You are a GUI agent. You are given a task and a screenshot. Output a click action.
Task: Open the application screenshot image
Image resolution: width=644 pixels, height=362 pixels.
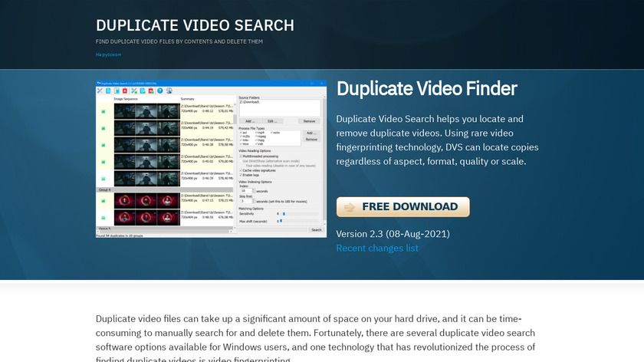211,159
